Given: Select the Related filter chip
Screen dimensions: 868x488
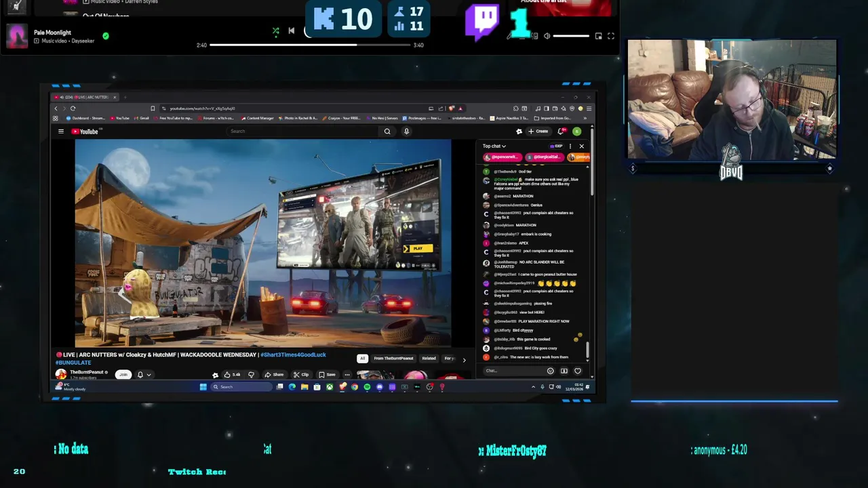Looking at the screenshot, I should point(429,358).
